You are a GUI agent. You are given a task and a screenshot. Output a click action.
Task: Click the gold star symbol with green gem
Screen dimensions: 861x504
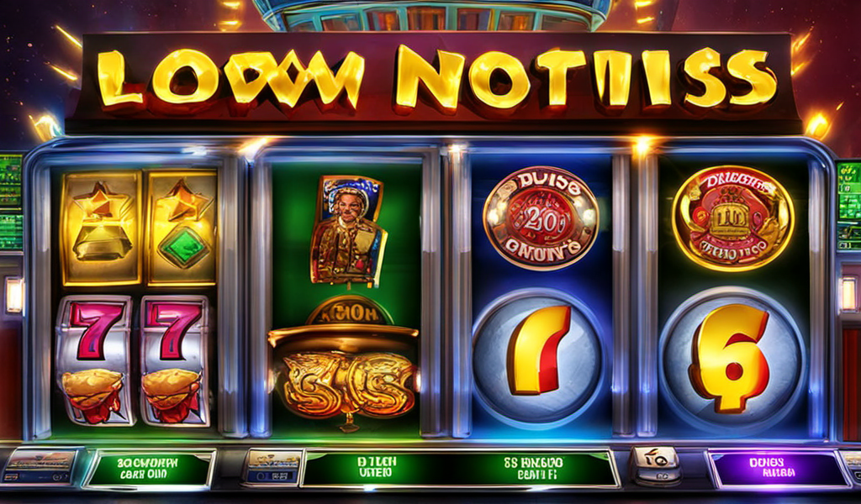pyautogui.click(x=182, y=228)
